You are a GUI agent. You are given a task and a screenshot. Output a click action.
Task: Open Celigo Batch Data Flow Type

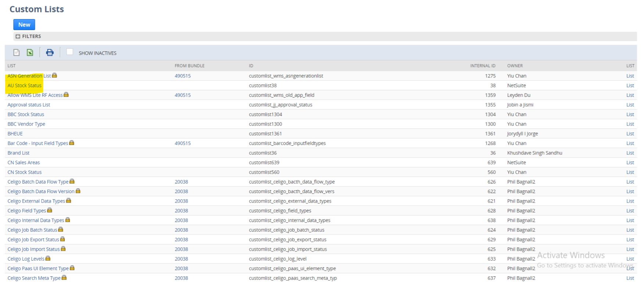pos(38,182)
